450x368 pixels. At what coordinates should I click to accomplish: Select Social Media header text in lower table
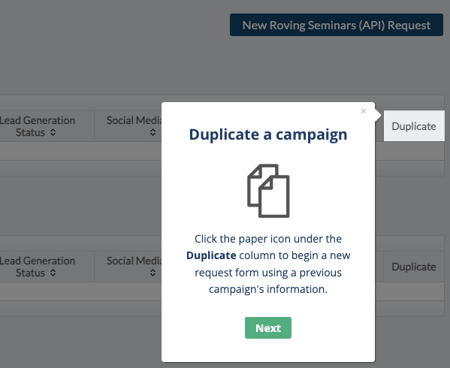point(134,261)
